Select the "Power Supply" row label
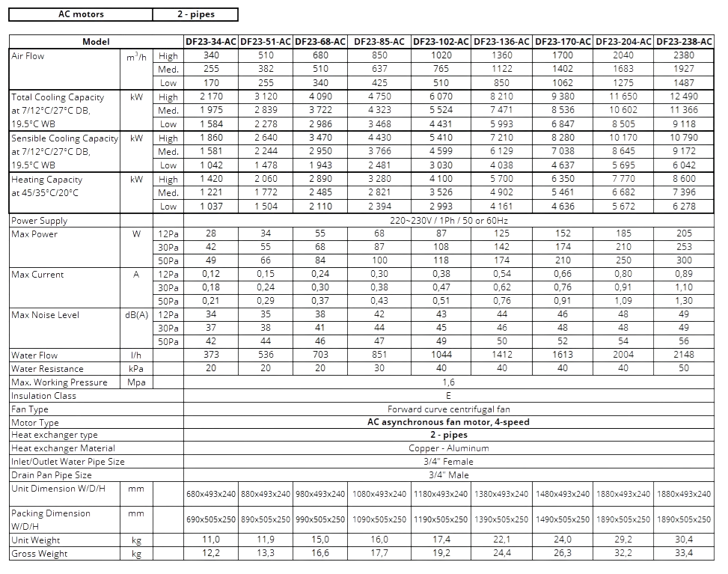This screenshot has height=574, width=728. click(40, 221)
